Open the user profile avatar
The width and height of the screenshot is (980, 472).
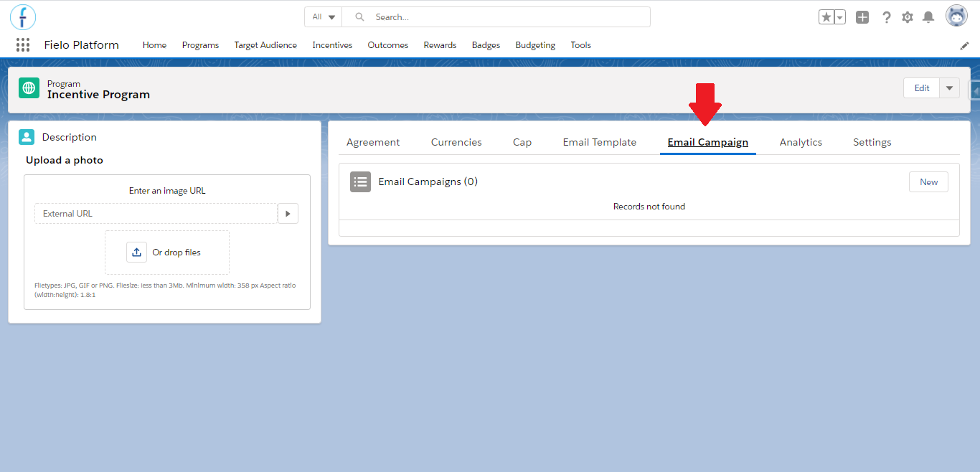coord(956,16)
